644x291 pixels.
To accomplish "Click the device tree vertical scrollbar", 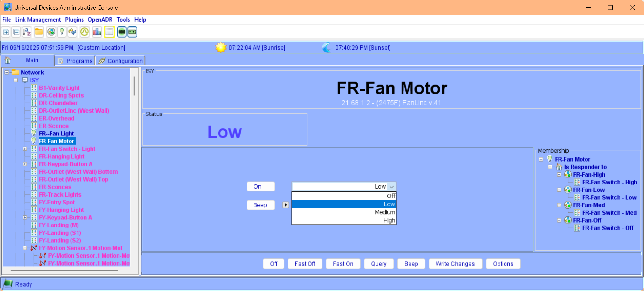I will coord(134,87).
